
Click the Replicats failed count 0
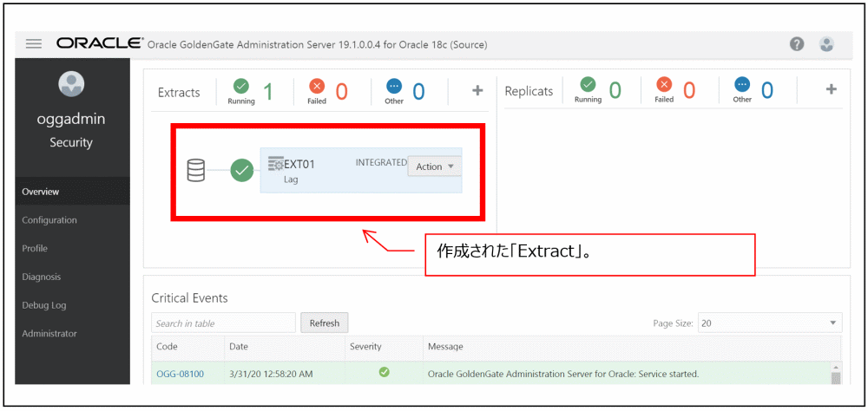(688, 90)
